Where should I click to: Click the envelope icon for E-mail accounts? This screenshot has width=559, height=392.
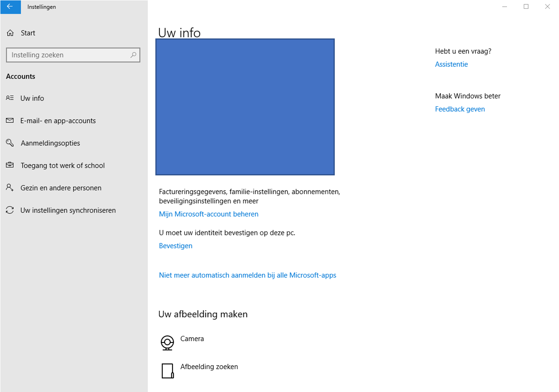tap(10, 121)
